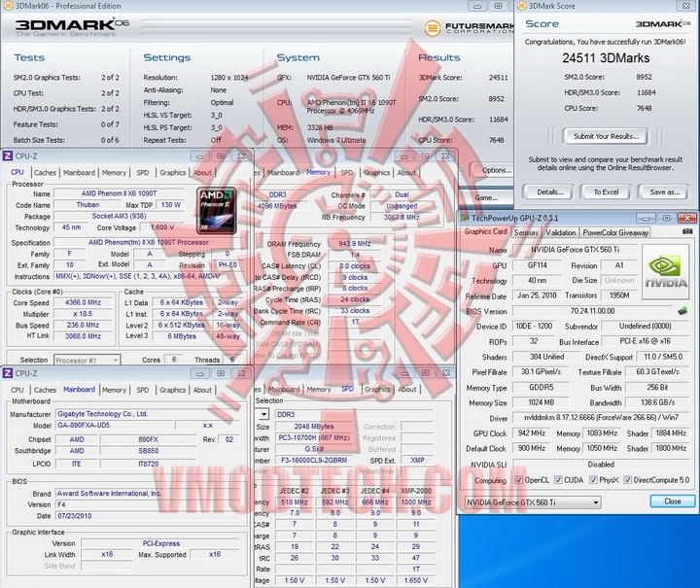Click the To Excel button
The width and height of the screenshot is (700, 588).
606,192
